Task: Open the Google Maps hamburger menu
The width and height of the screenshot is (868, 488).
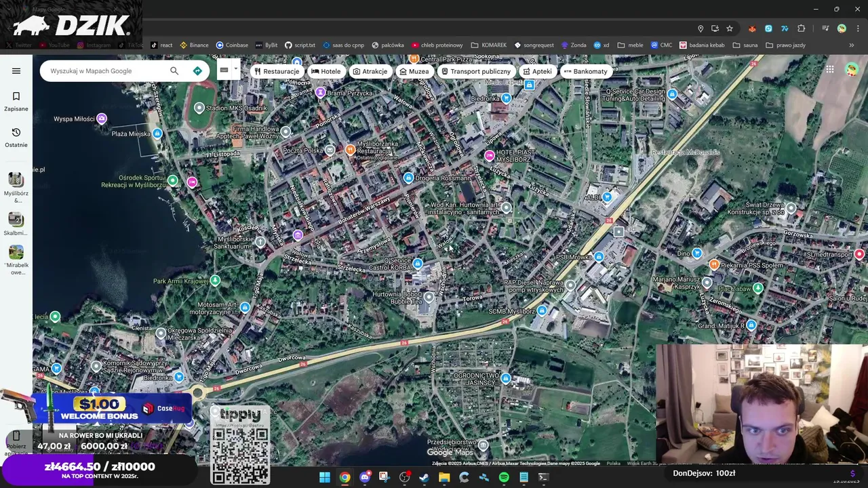Action: [16, 70]
